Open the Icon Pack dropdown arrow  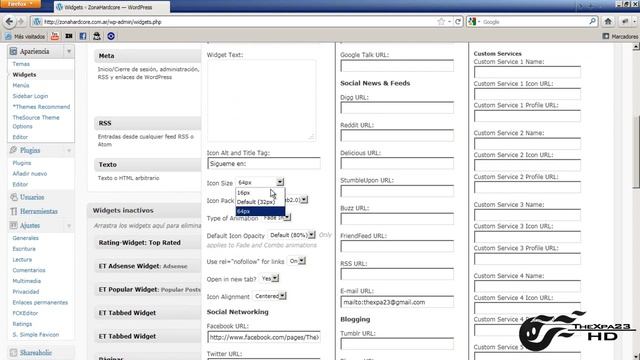click(x=304, y=200)
